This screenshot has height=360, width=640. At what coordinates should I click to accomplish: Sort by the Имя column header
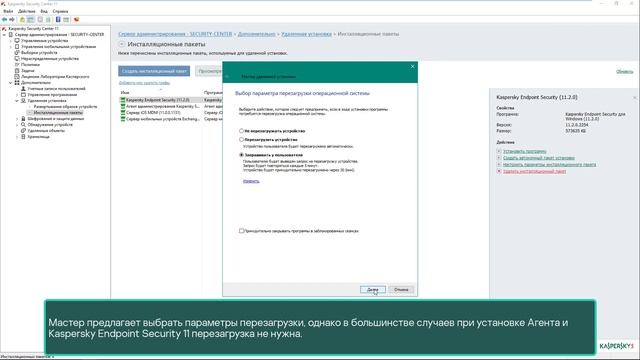(125, 93)
